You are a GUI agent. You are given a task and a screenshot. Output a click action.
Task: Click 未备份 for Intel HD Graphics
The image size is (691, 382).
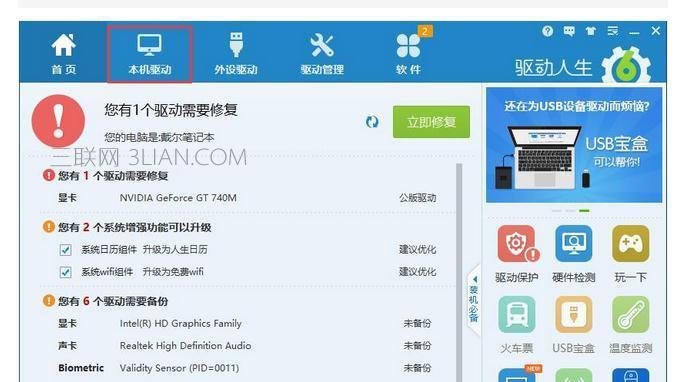(x=417, y=323)
